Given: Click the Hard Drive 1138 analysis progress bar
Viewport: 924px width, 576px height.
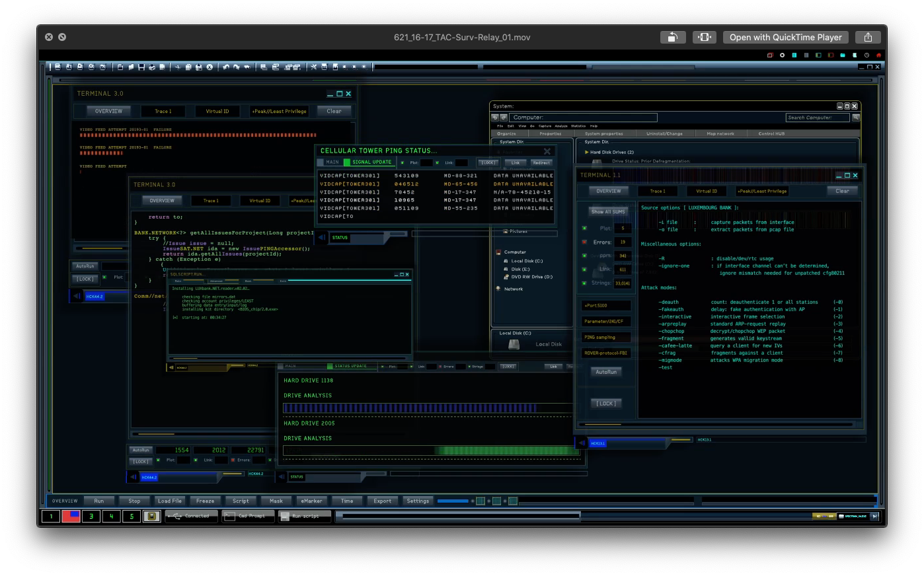Looking at the screenshot, I should 428,408.
